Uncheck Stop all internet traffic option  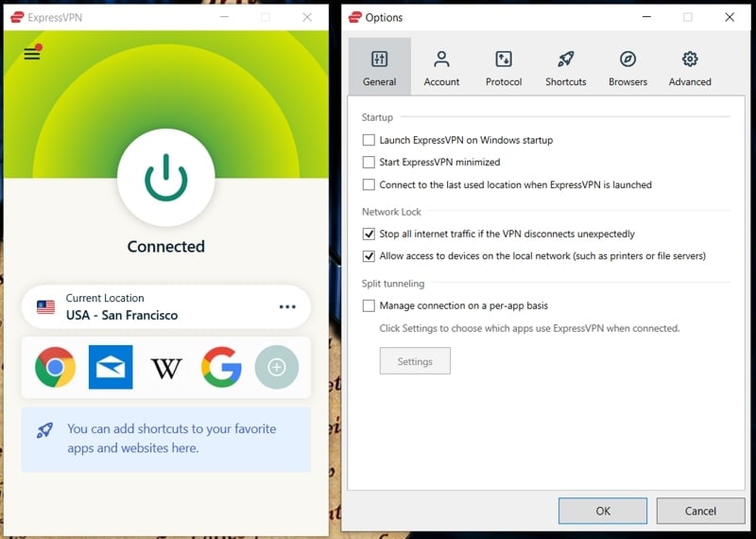(x=369, y=234)
